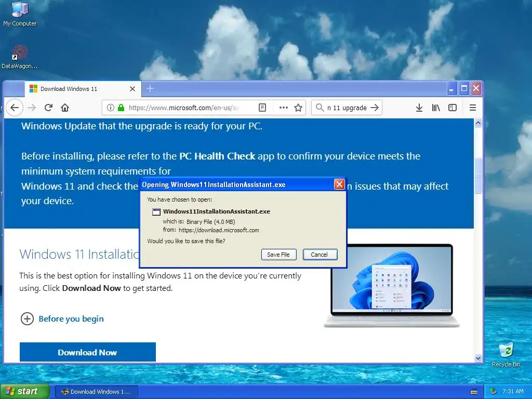Screen dimensions: 532x399
Task: Click the tray network status icon
Action: coord(494,391)
